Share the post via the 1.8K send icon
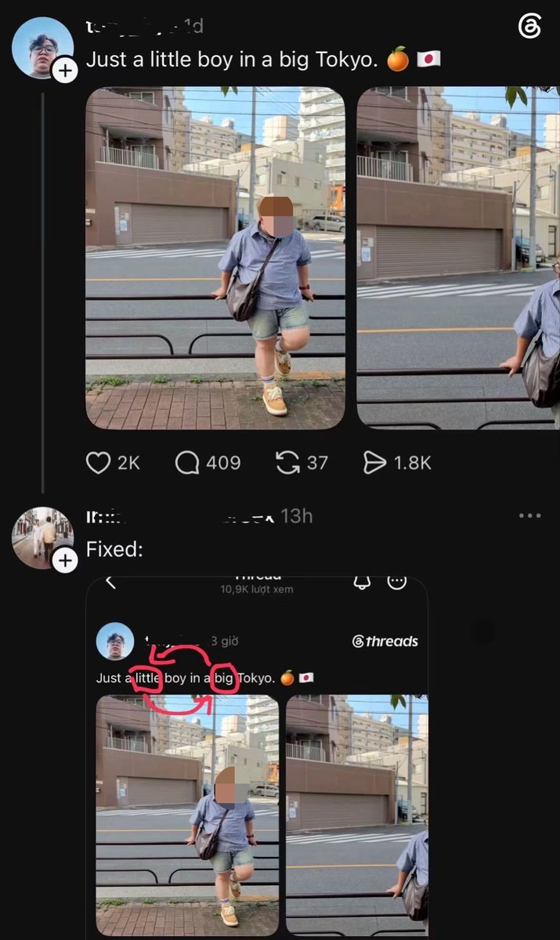The height and width of the screenshot is (940, 560). [x=375, y=463]
